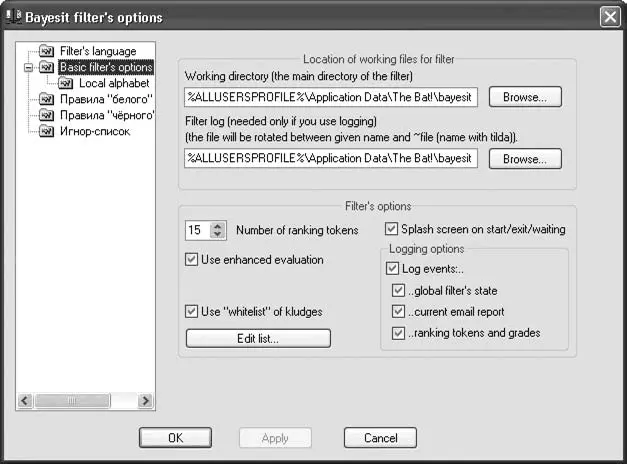Click the Filter log path field
Image resolution: width=627 pixels, height=464 pixels.
331,158
